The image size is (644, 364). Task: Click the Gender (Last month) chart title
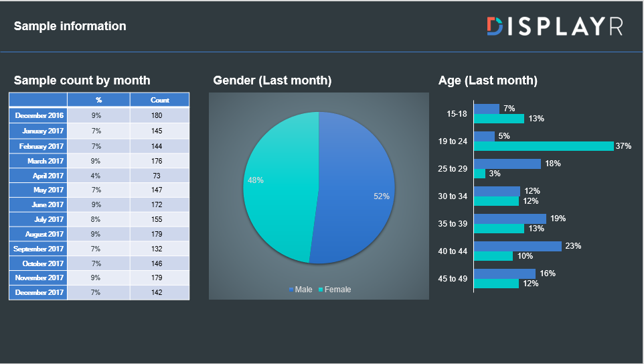[x=272, y=80]
